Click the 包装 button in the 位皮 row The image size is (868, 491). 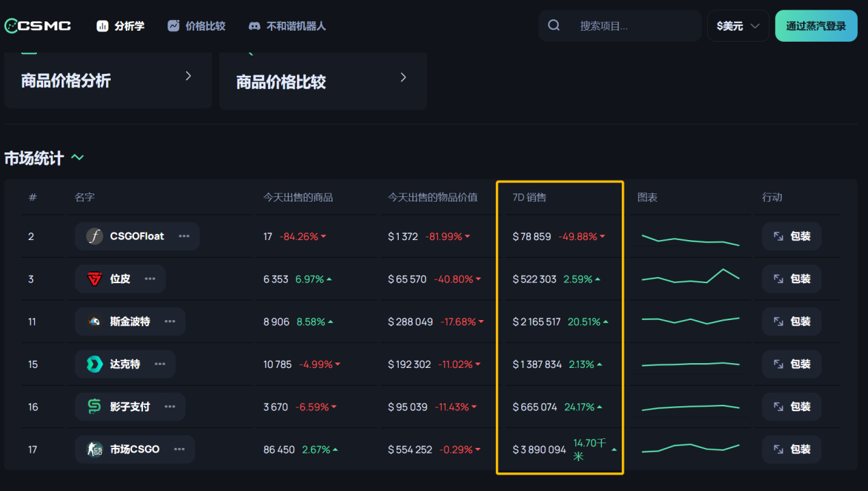[792, 279]
